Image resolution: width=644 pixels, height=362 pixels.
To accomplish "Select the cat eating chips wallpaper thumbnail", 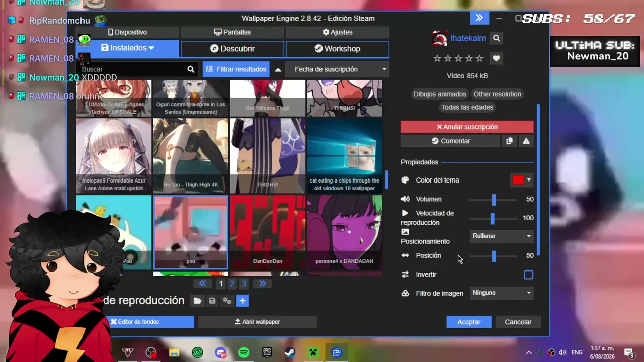I will coord(345,156).
